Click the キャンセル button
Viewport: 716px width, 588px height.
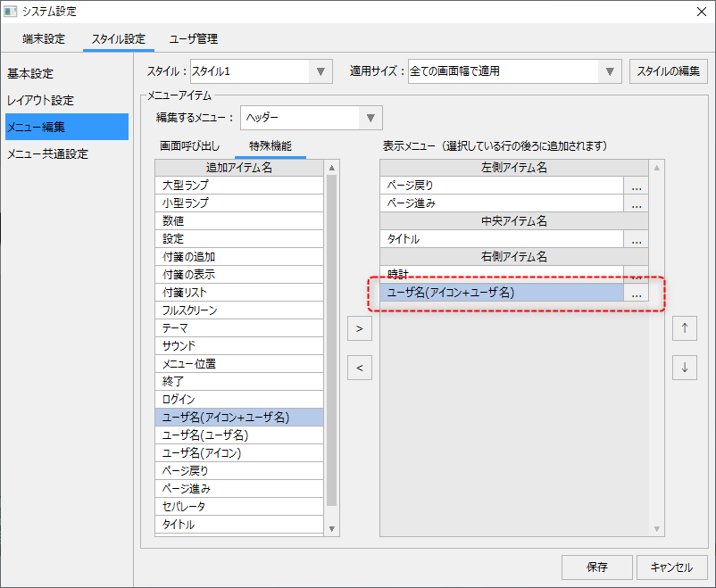[x=671, y=567]
